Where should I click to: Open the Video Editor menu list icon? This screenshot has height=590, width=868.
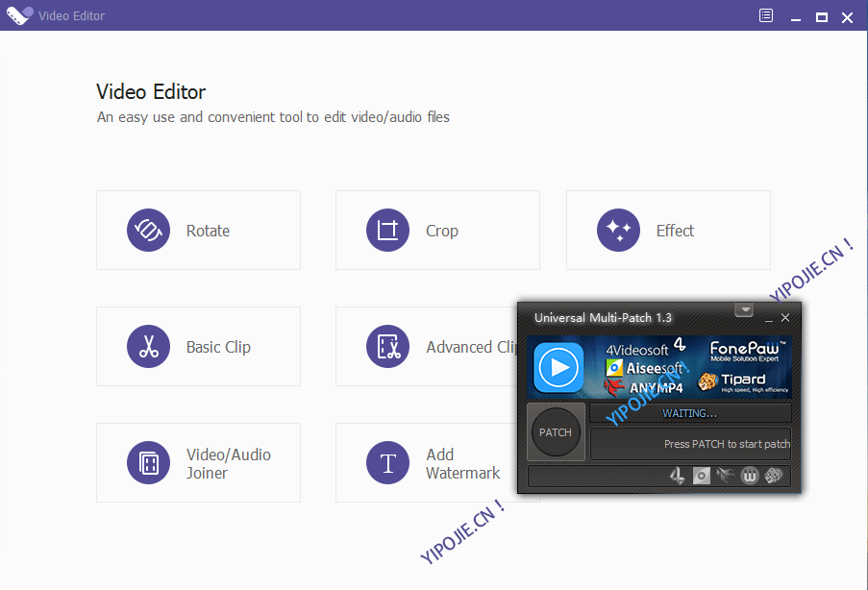coord(766,15)
